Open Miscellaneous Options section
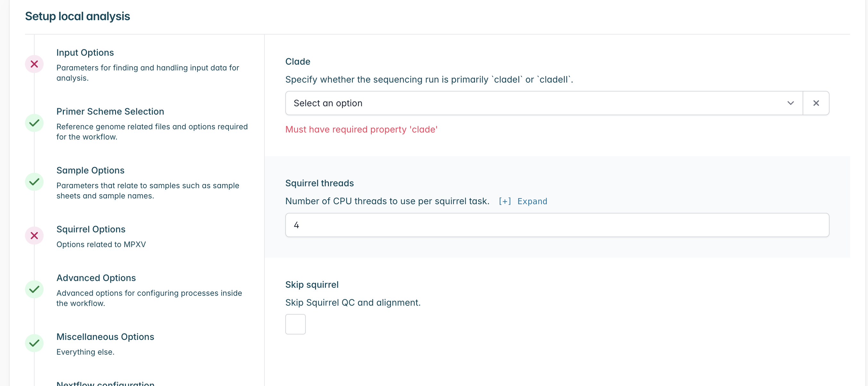This screenshot has width=868, height=386. coord(105,336)
